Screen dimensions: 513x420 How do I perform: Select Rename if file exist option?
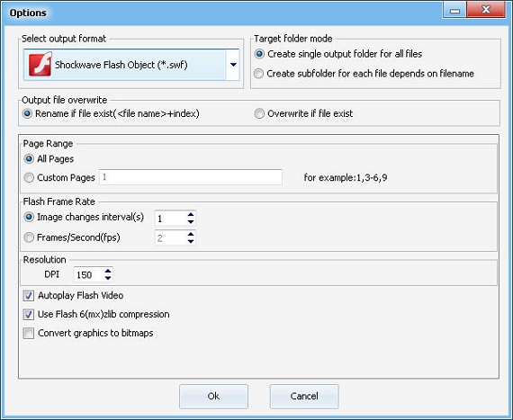click(x=27, y=113)
